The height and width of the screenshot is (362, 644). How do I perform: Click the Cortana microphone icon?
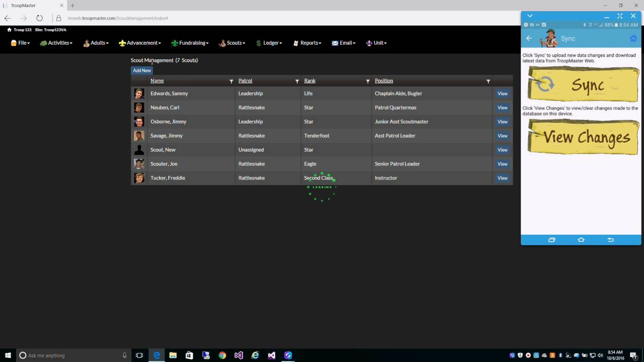[x=124, y=355]
